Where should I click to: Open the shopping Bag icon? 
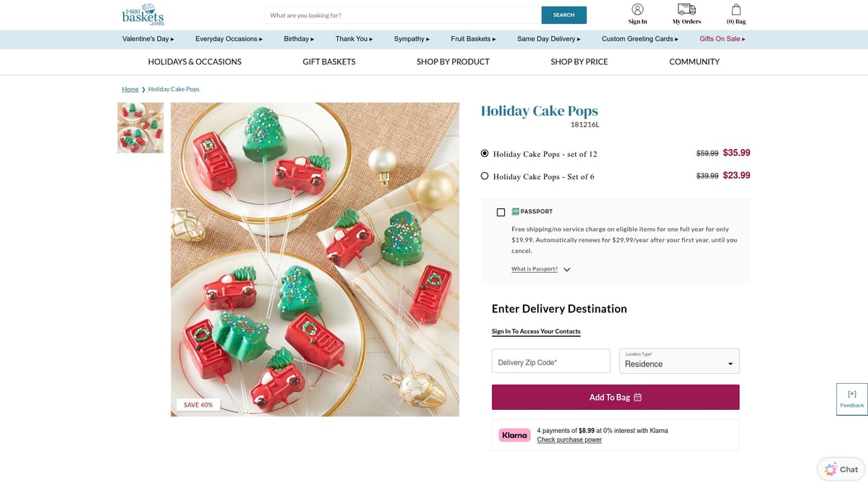pos(736,10)
